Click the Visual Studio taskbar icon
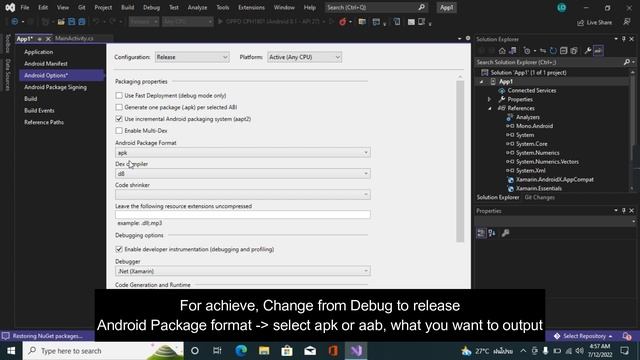The image size is (640, 360). coord(356,351)
